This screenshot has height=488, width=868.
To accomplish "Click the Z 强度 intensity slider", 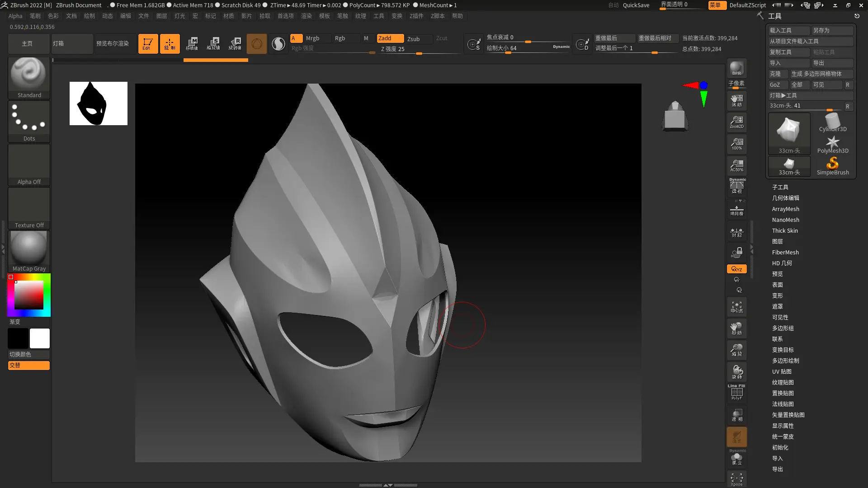I will [420, 49].
